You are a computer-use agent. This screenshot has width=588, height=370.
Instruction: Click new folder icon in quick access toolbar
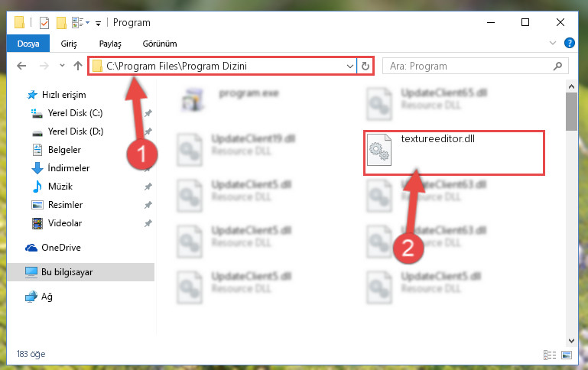[61, 23]
